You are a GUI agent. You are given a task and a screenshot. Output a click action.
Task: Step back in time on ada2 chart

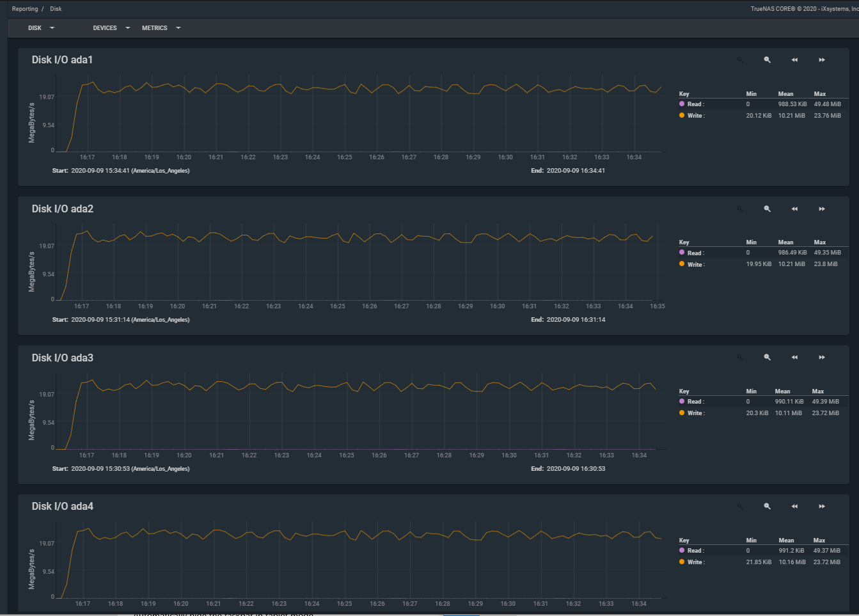pos(794,209)
